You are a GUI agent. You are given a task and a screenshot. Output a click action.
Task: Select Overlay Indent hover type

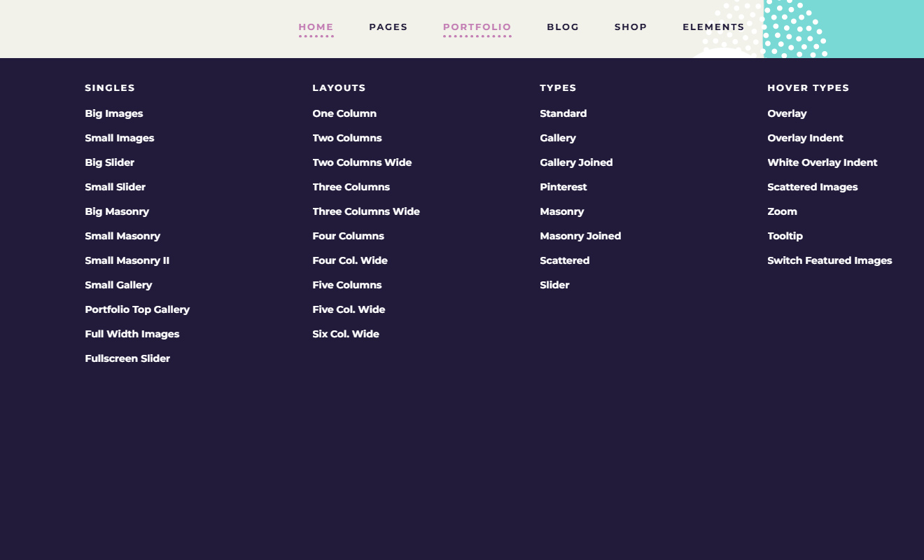pyautogui.click(x=805, y=138)
